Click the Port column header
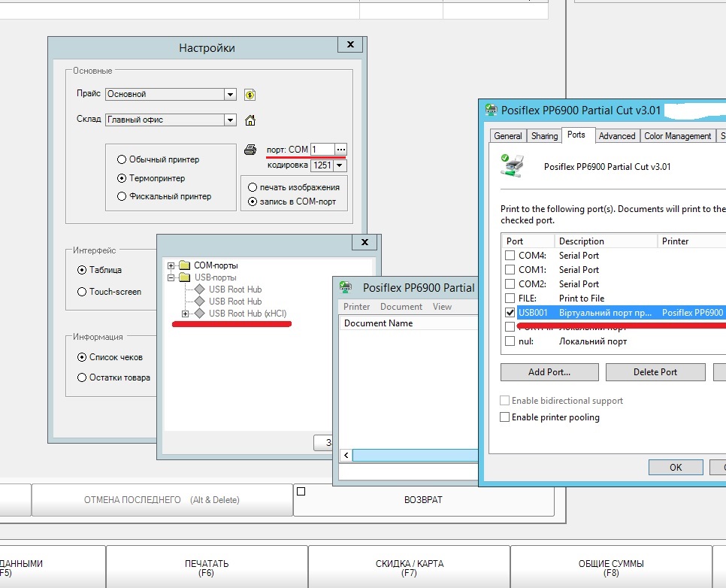Image resolution: width=726 pixels, height=588 pixels. point(528,241)
